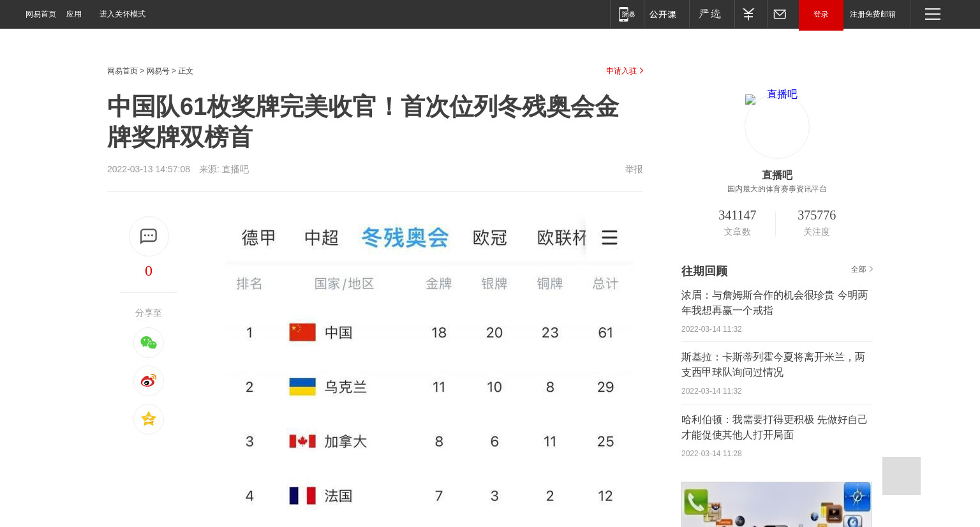Image resolution: width=980 pixels, height=527 pixels.
Task: Share article to WeChat
Action: (x=149, y=343)
